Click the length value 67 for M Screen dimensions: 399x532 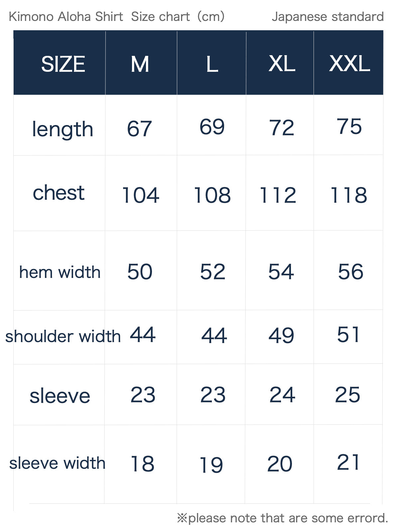139,129
